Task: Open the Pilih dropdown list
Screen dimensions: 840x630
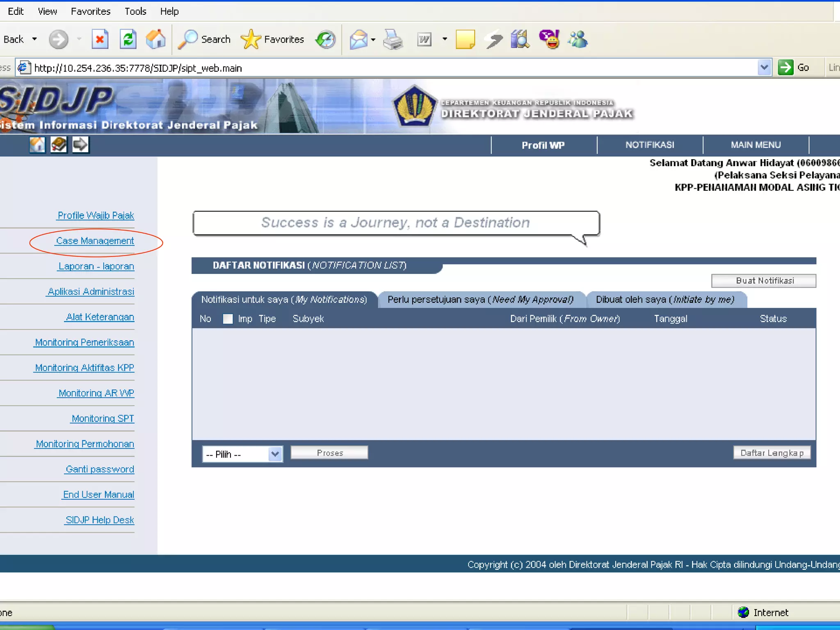Action: coord(275,454)
